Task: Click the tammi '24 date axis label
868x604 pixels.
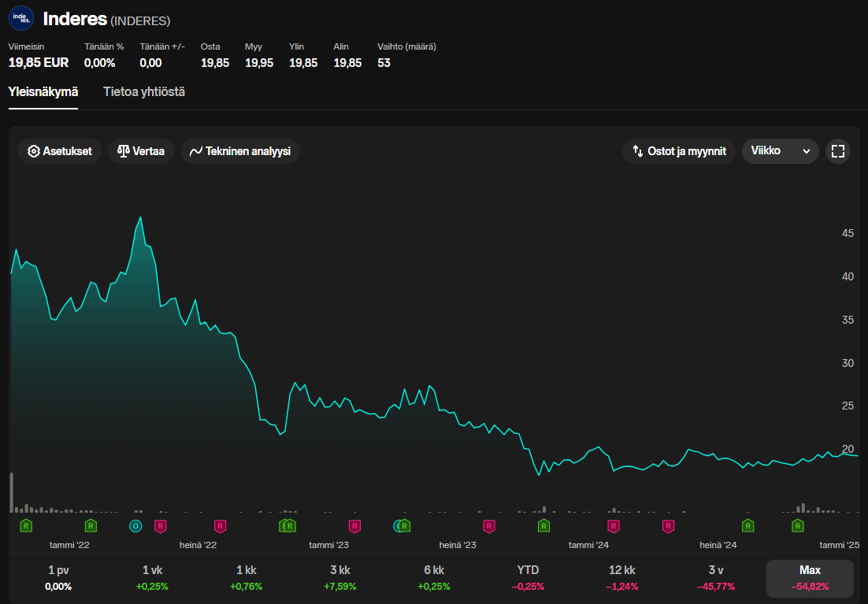Action: point(588,545)
